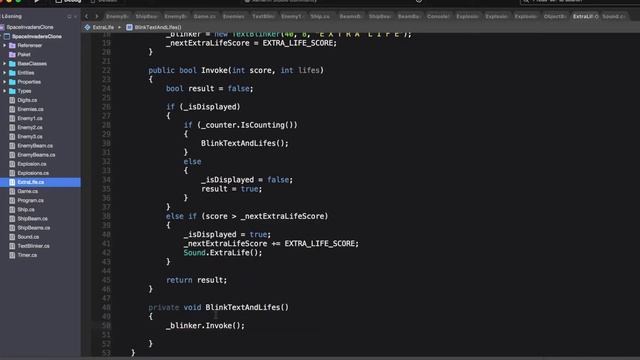Expand the Entities folder
Viewport: 640px width, 360px height.
pos(4,73)
